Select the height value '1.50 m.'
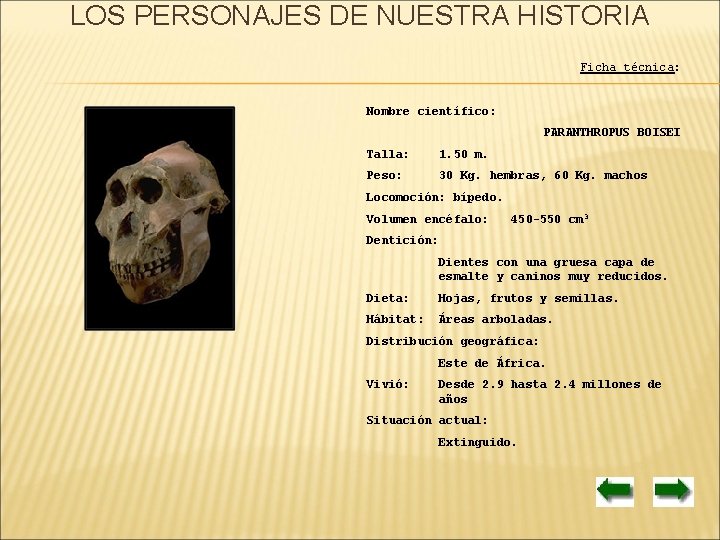The height and width of the screenshot is (540, 720). (463, 154)
